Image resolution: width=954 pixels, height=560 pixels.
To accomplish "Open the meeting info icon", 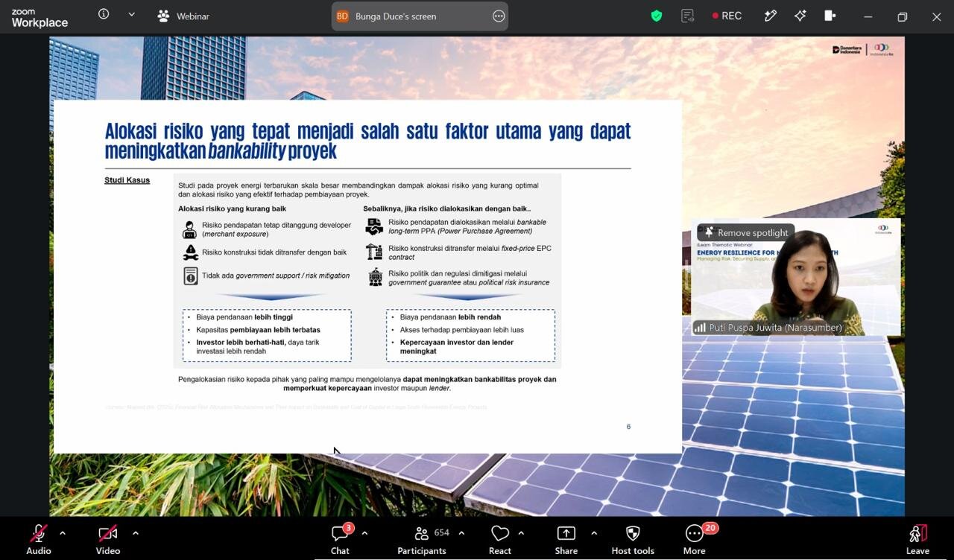I will point(104,14).
